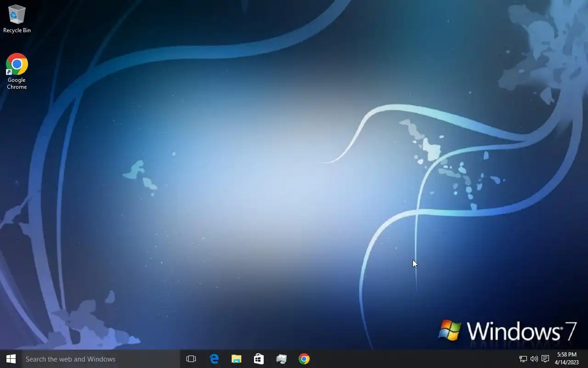
Task: Open the clock showing 5:58 PM
Action: [x=566, y=359]
